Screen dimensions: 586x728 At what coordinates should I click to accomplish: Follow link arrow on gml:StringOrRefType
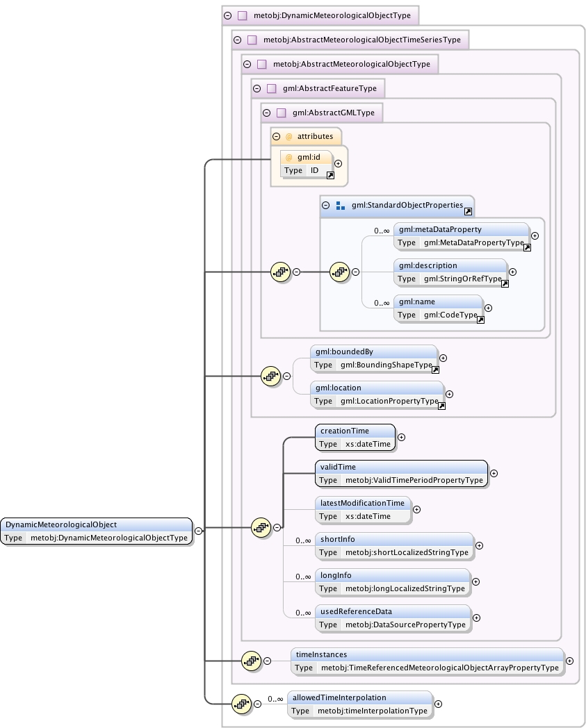(505, 283)
